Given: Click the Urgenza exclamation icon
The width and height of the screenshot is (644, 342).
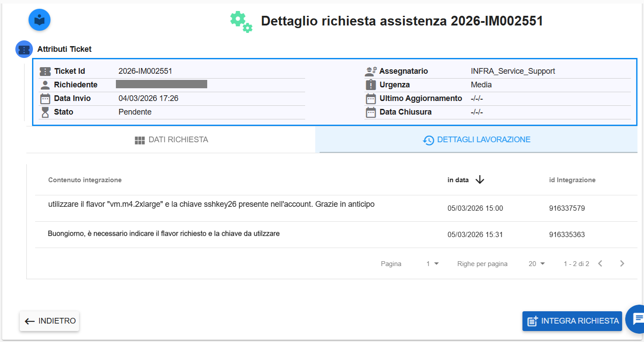Looking at the screenshot, I should 371,85.
